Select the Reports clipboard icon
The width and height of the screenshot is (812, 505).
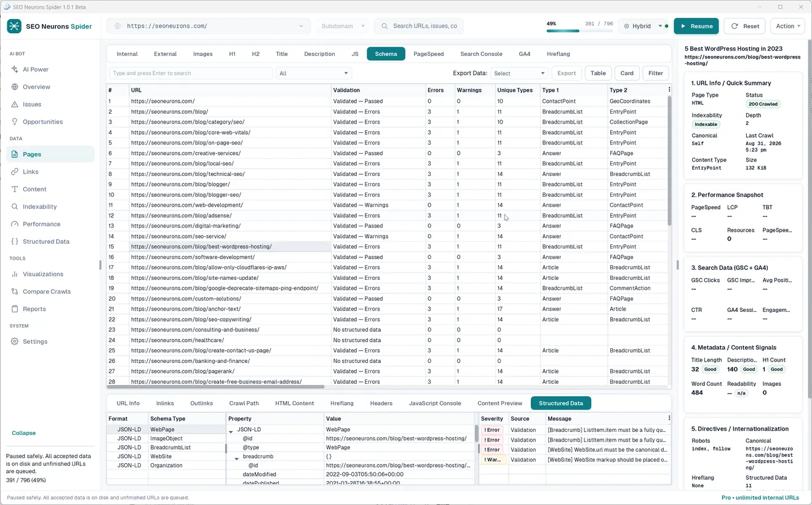(x=15, y=309)
